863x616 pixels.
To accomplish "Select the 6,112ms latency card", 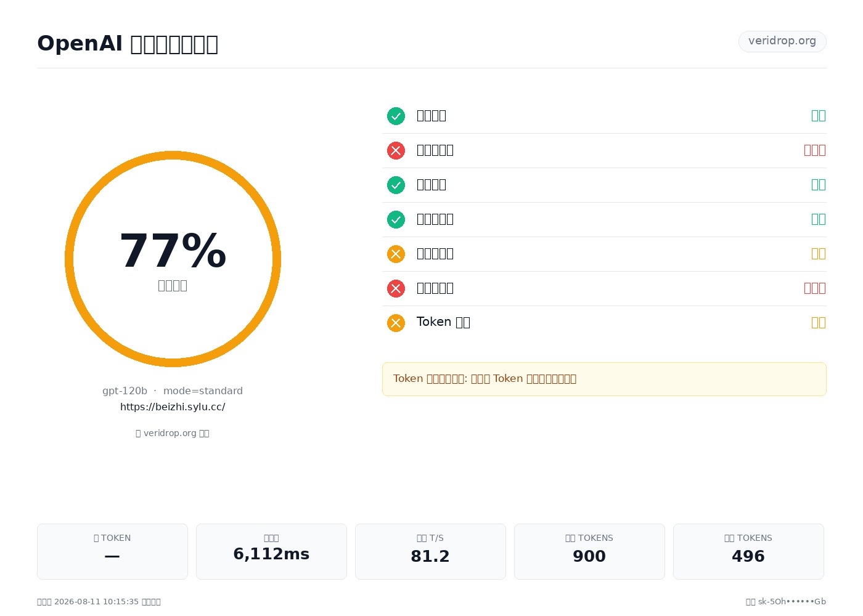I will (271, 551).
